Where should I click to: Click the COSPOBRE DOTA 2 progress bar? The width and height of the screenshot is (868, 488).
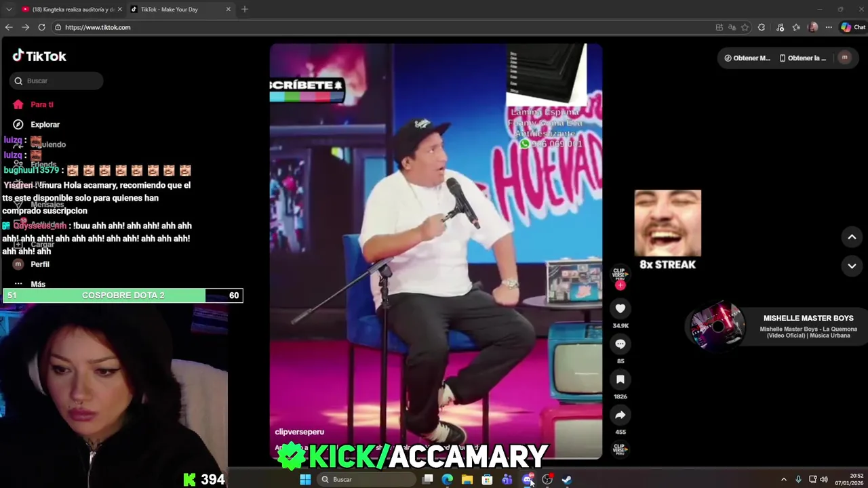123,296
